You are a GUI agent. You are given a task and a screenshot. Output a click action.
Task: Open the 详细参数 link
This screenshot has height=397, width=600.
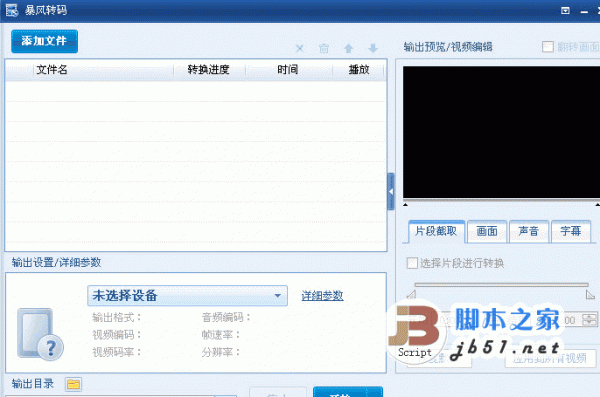[x=322, y=296]
